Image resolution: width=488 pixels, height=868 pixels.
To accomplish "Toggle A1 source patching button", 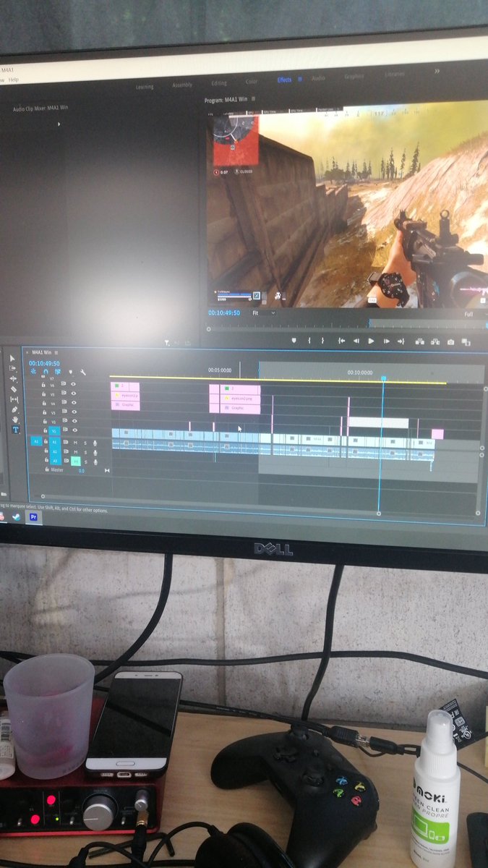I will (36, 441).
